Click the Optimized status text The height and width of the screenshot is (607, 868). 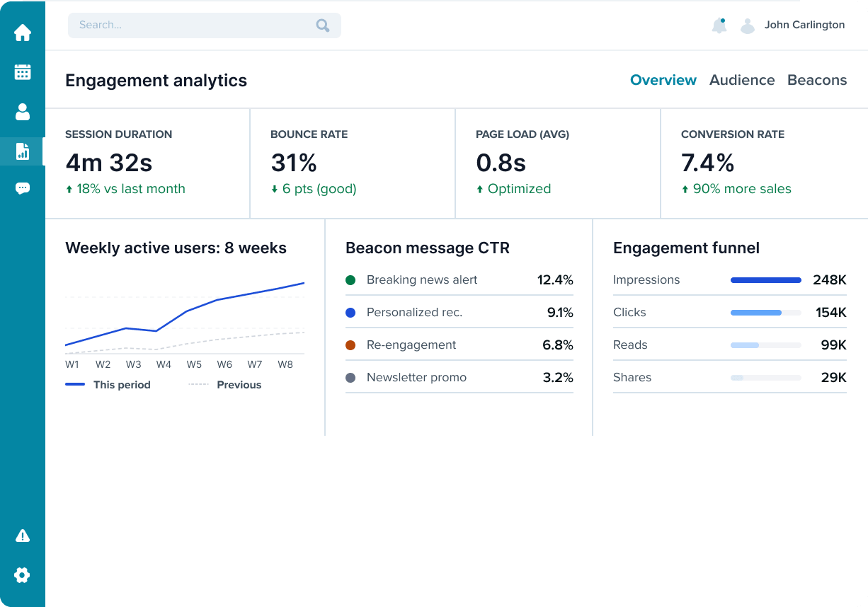[519, 189]
